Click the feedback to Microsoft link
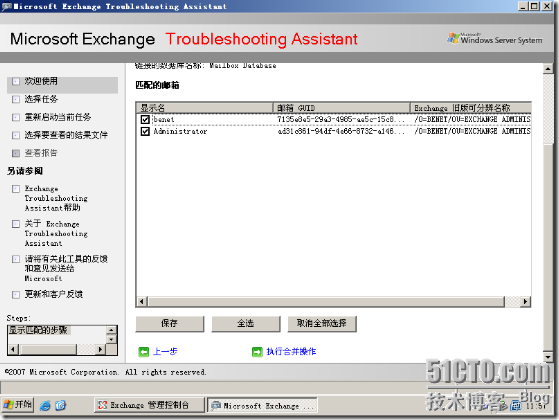The height and width of the screenshot is (420, 559). point(66,268)
